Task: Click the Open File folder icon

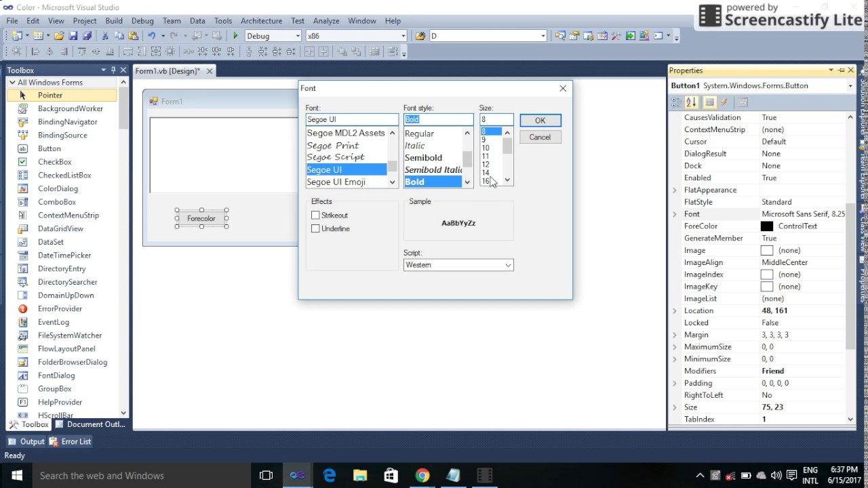Action: tap(59, 36)
